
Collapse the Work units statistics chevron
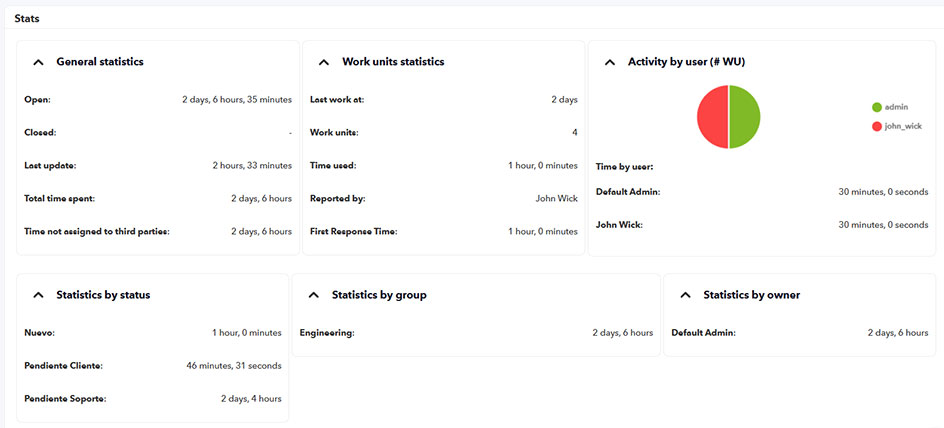pyautogui.click(x=324, y=62)
